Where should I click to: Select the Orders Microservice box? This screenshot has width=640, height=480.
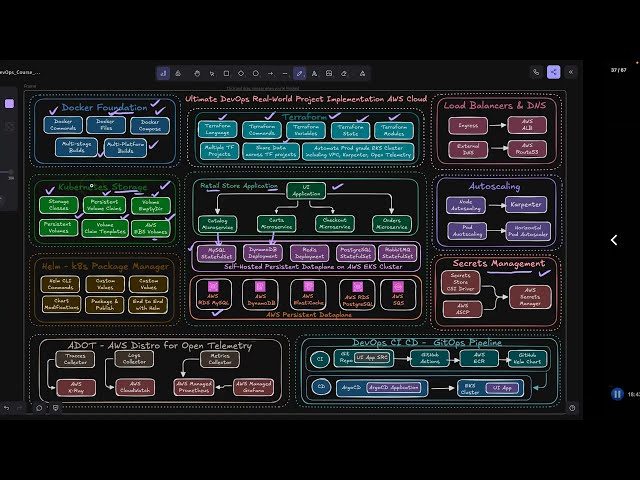tap(392, 224)
